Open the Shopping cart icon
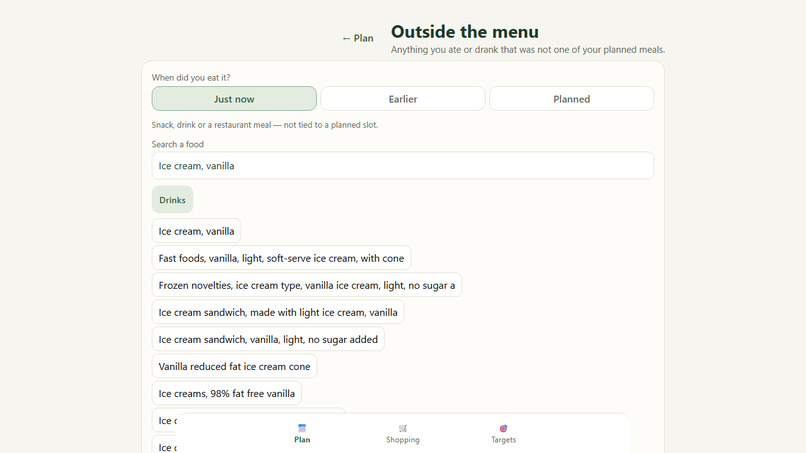The width and height of the screenshot is (806, 453). coord(402,428)
